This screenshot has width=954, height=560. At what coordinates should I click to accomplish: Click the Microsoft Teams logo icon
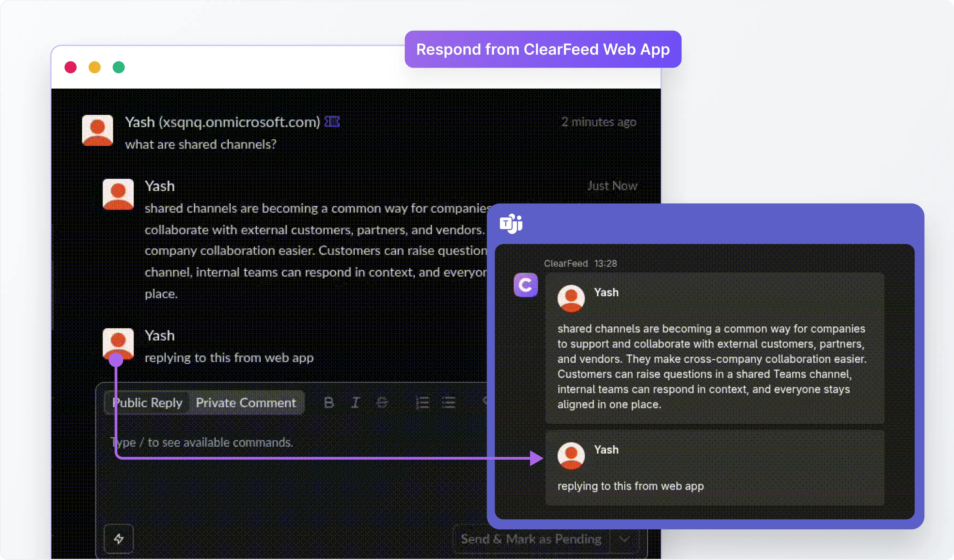point(511,224)
